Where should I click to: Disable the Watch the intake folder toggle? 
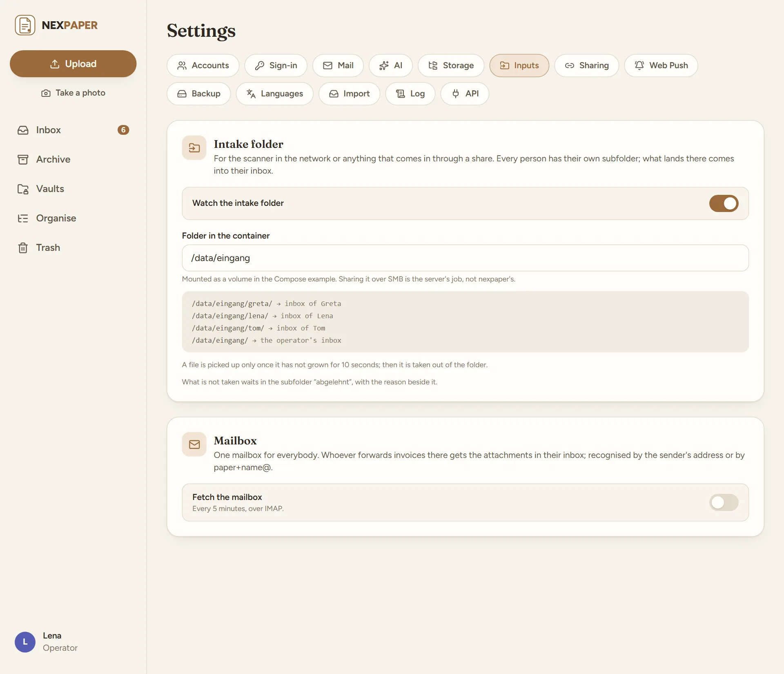[724, 203]
